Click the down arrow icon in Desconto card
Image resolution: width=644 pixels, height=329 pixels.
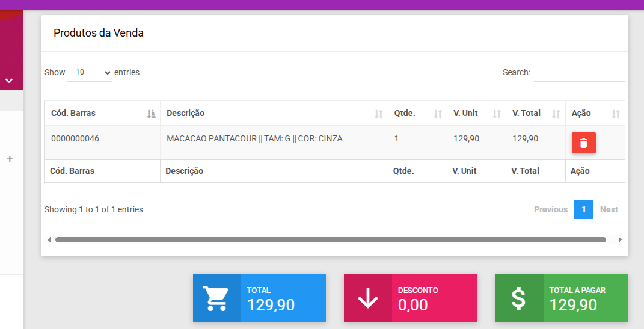click(x=367, y=298)
